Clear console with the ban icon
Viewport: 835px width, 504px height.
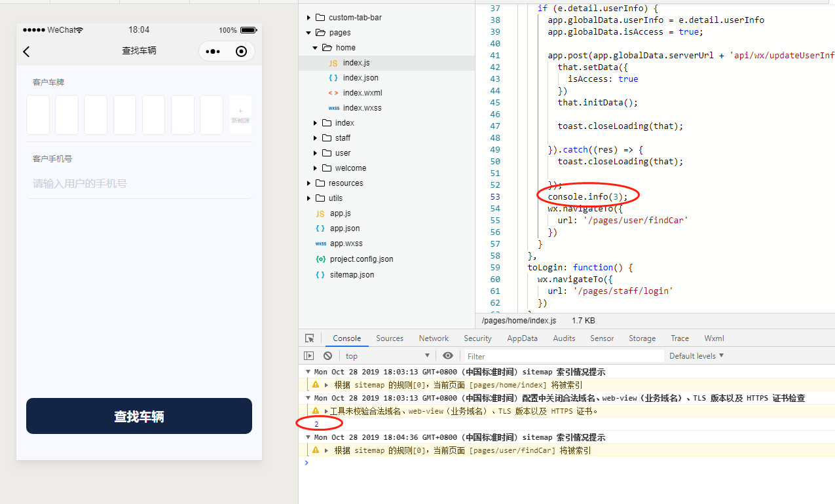pos(327,355)
